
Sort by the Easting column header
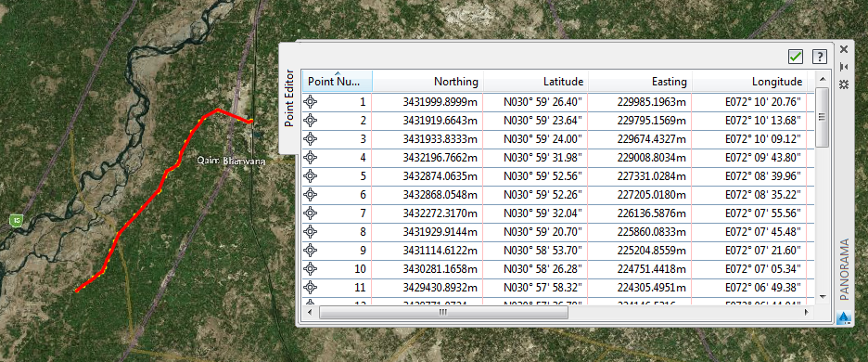click(640, 82)
